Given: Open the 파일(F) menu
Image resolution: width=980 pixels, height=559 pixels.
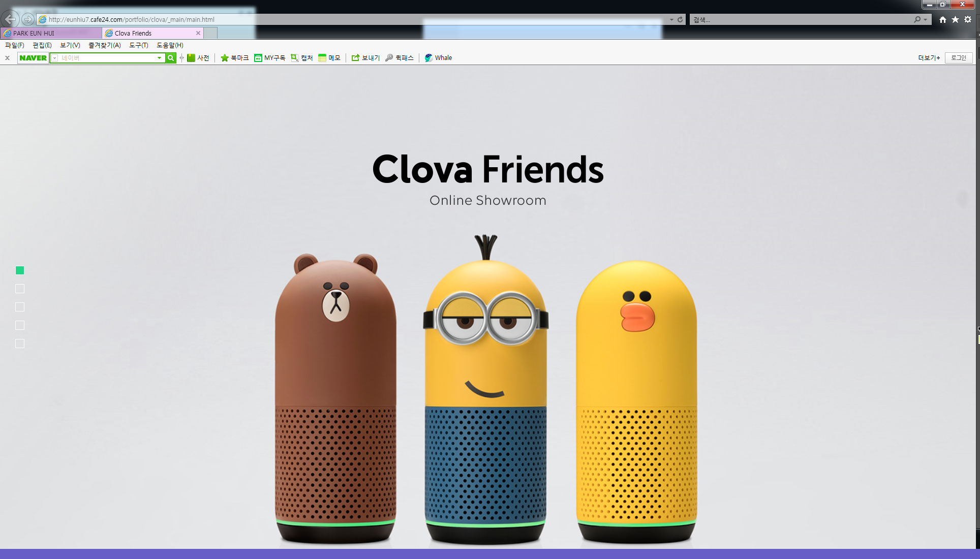Looking at the screenshot, I should point(15,45).
